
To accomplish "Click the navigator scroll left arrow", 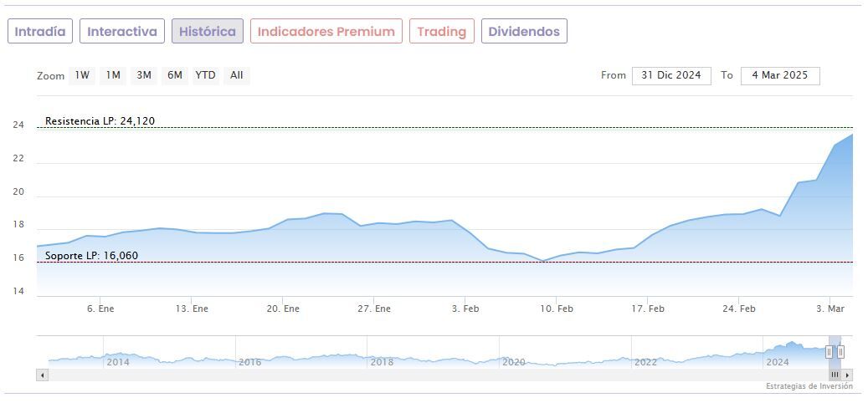I will point(42,375).
